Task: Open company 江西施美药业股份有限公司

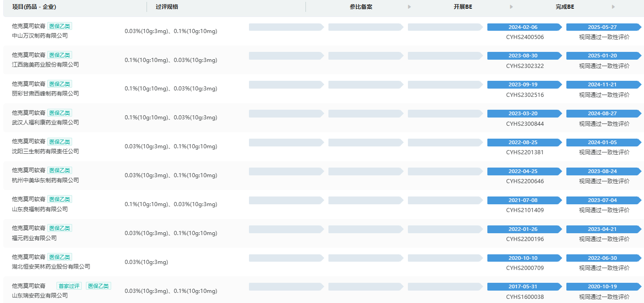Action: (45, 65)
